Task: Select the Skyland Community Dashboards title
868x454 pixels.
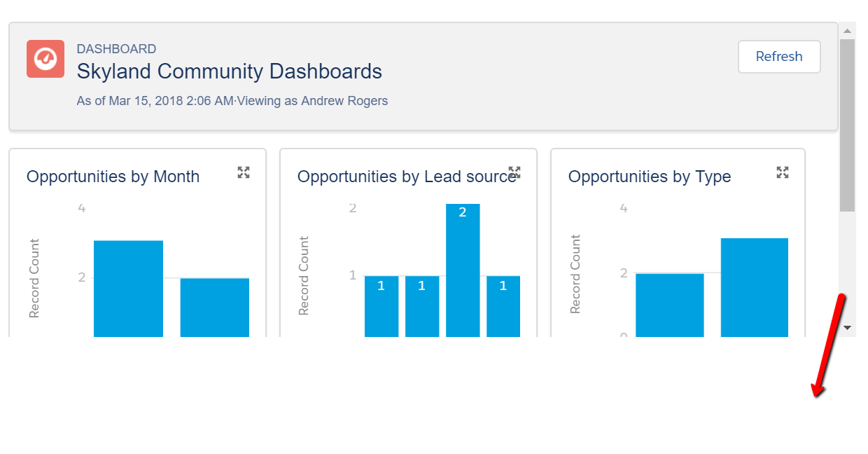Action: coord(229,71)
